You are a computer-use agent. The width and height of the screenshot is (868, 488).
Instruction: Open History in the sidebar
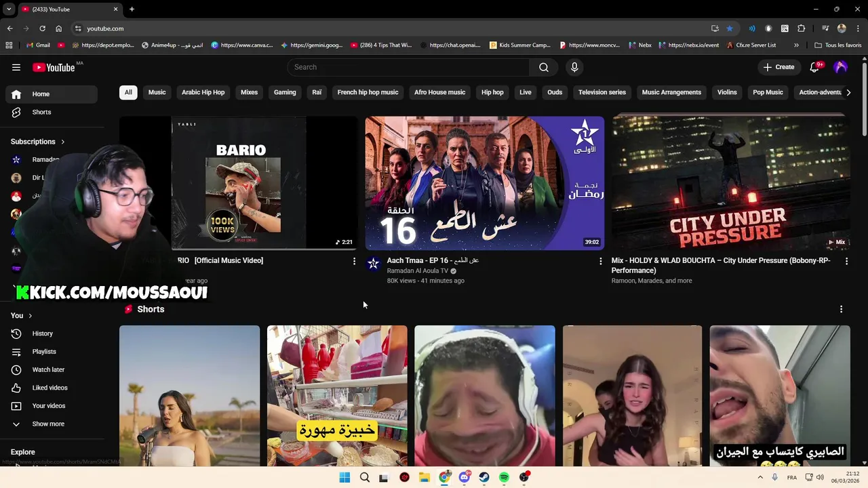point(52,333)
